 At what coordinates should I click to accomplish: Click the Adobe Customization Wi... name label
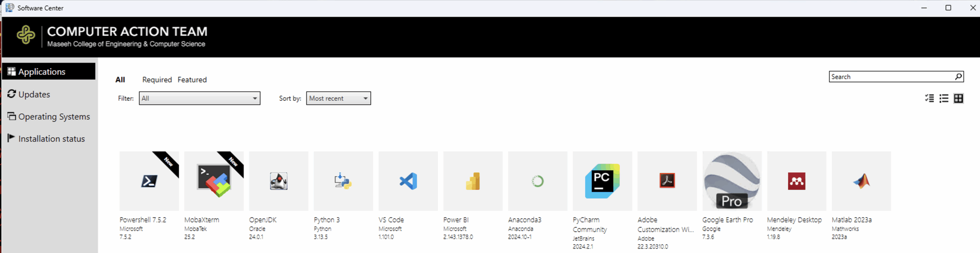[665, 225]
